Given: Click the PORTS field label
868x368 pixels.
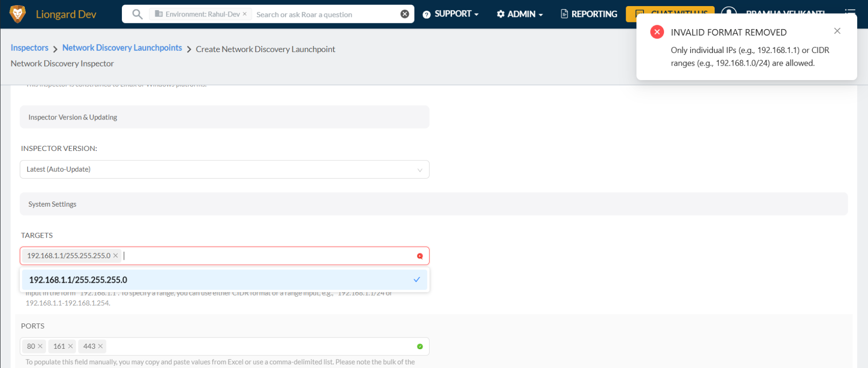Looking at the screenshot, I should click(x=33, y=326).
